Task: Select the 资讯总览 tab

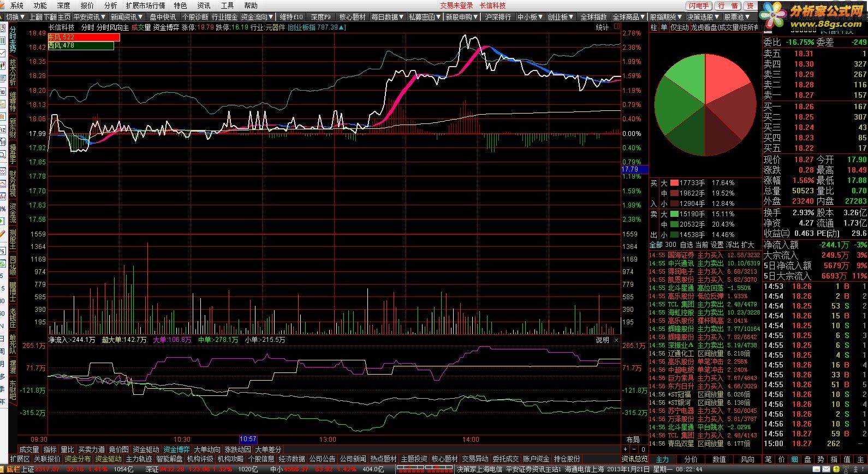Action: click(634, 459)
